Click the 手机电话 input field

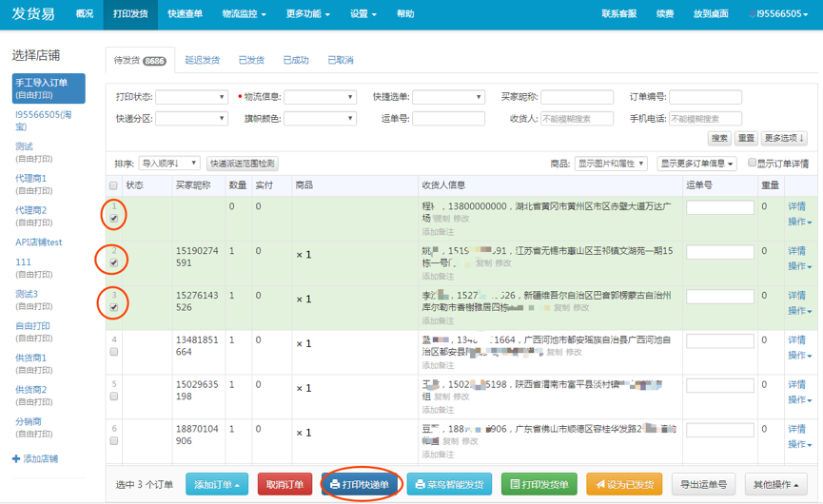(x=705, y=119)
